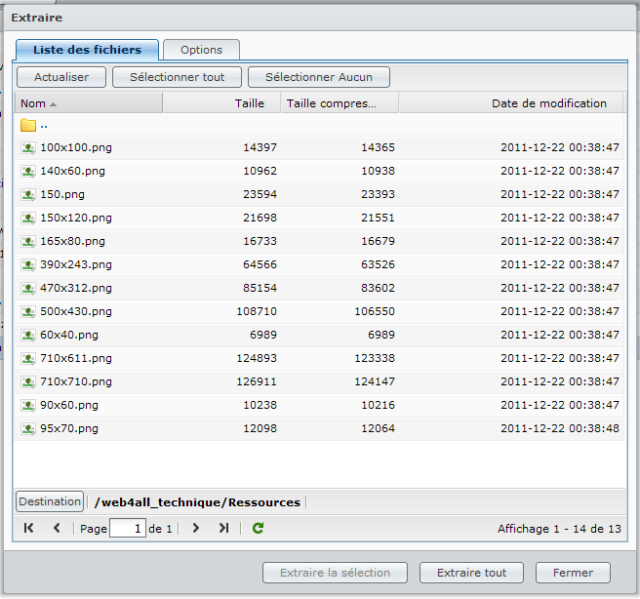This screenshot has height=599, width=640.
Task: Click Sélectionner Aucun button
Action: tap(319, 77)
